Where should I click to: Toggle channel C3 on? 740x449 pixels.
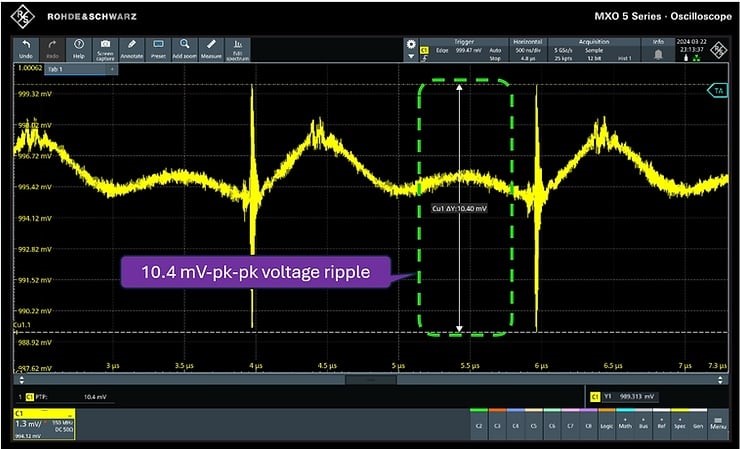(x=497, y=424)
